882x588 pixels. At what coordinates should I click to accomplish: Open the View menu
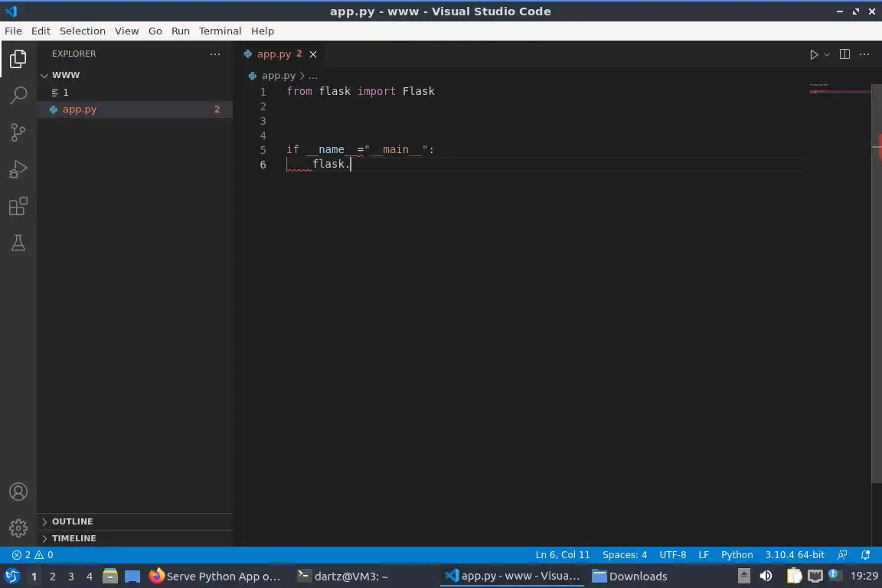point(126,31)
